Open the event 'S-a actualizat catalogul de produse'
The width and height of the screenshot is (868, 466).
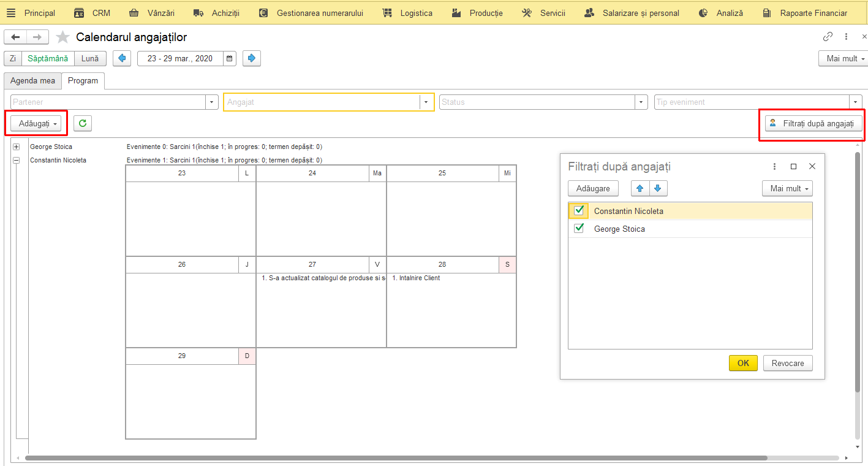click(x=323, y=278)
